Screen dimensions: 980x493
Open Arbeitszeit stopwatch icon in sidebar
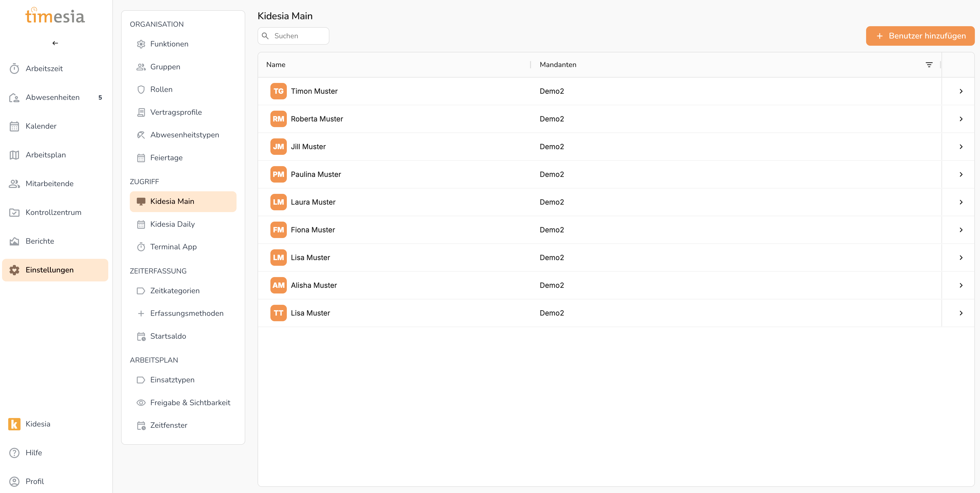[x=14, y=69]
